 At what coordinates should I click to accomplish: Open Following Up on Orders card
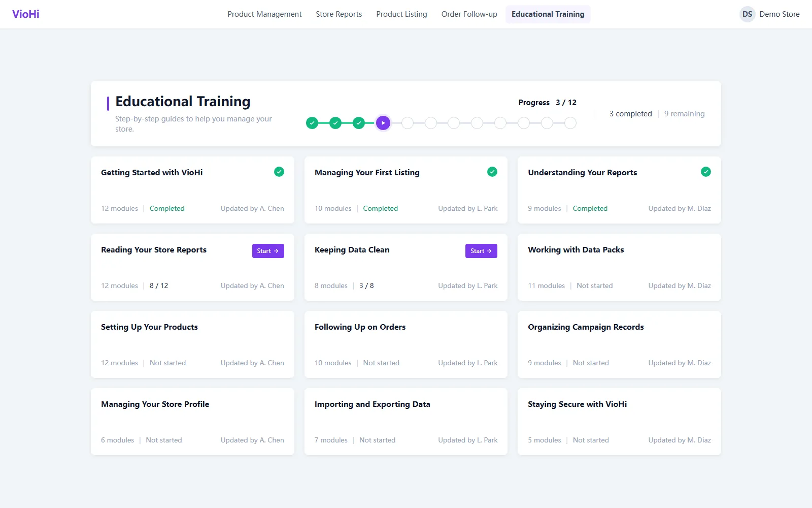[x=406, y=344]
